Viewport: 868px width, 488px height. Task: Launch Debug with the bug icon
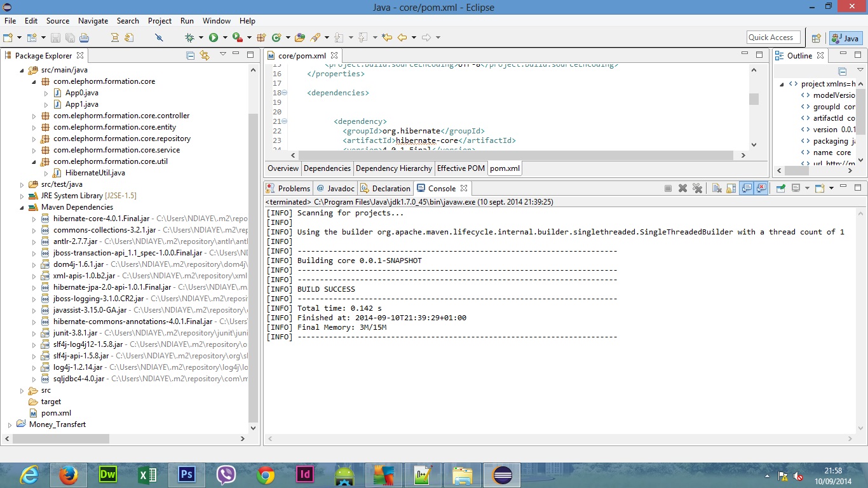(189, 37)
